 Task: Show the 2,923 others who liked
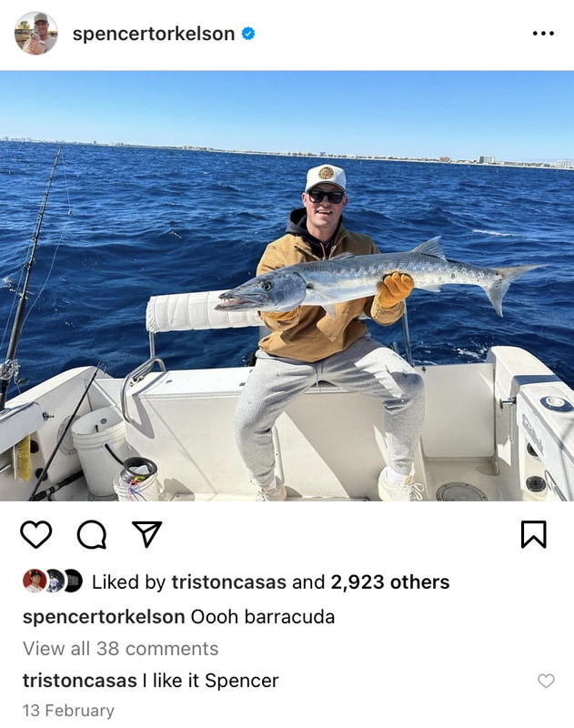pos(389,582)
